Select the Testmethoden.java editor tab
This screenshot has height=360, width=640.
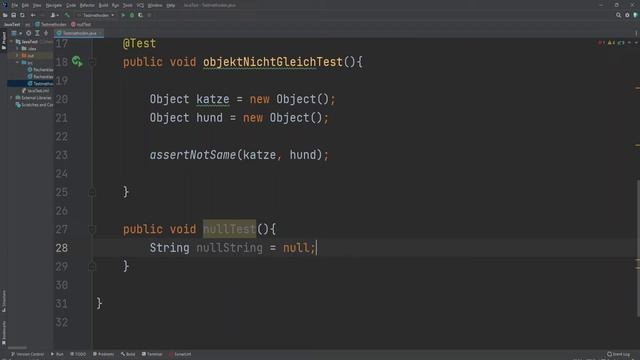(x=79, y=33)
